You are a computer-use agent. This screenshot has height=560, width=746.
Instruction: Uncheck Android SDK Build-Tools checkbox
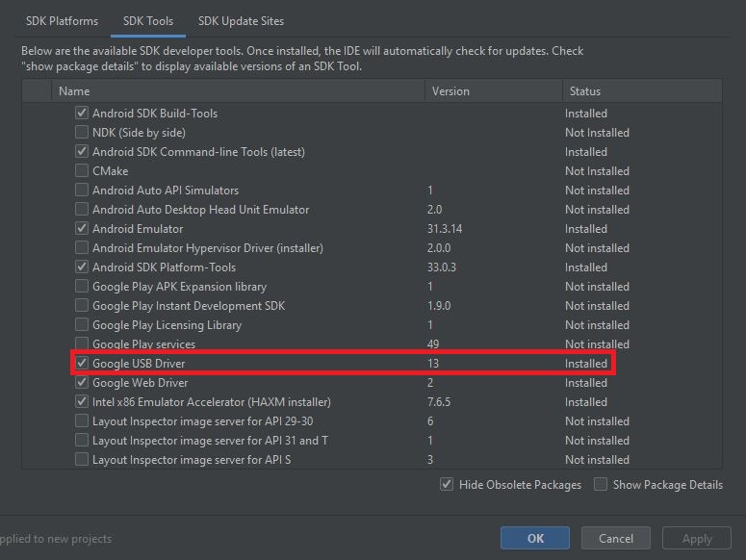tap(82, 114)
